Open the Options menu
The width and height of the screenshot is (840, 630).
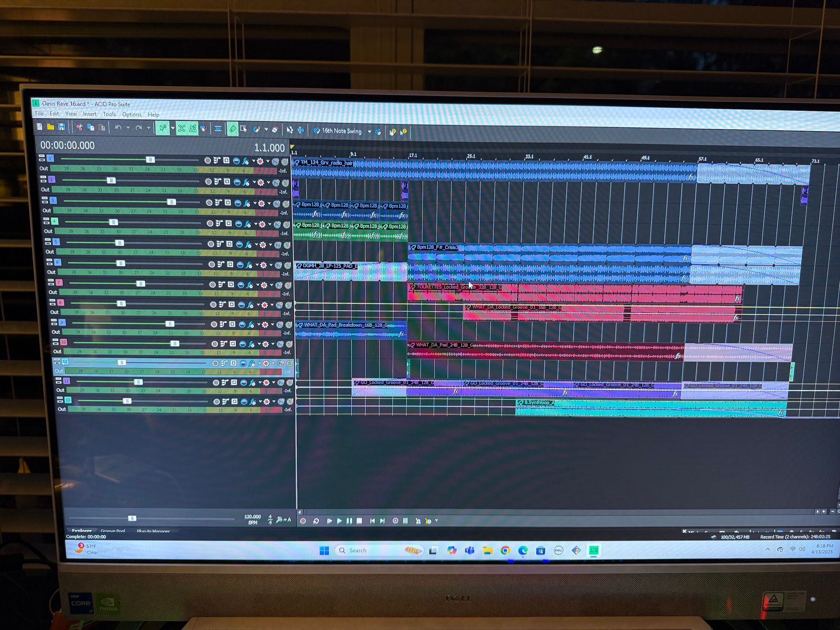point(132,114)
